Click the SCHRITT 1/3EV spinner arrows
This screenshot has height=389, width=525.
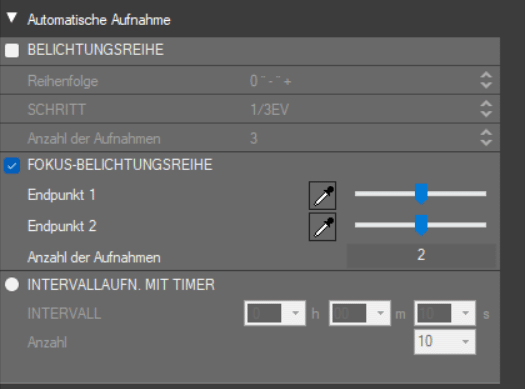(486, 109)
